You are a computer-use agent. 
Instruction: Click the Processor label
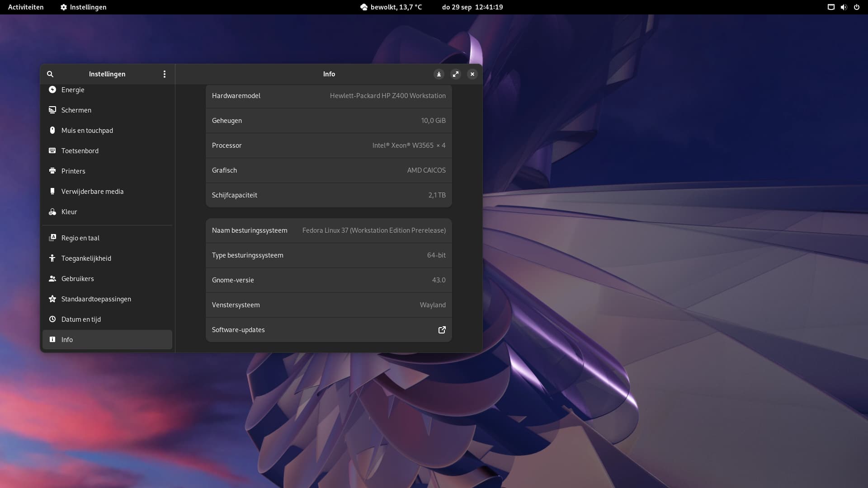click(x=226, y=145)
